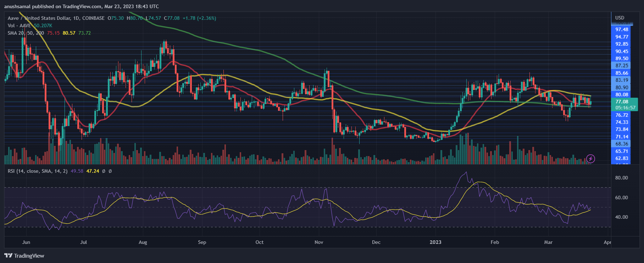
Task: Click the RSI (14, close, SMA, 14, 2) label
Action: click(x=38, y=171)
